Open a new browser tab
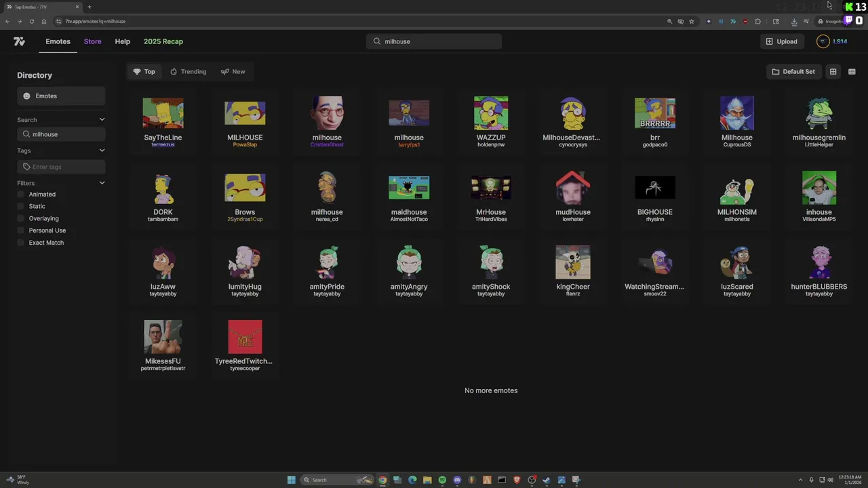The width and height of the screenshot is (868, 488). [89, 7]
